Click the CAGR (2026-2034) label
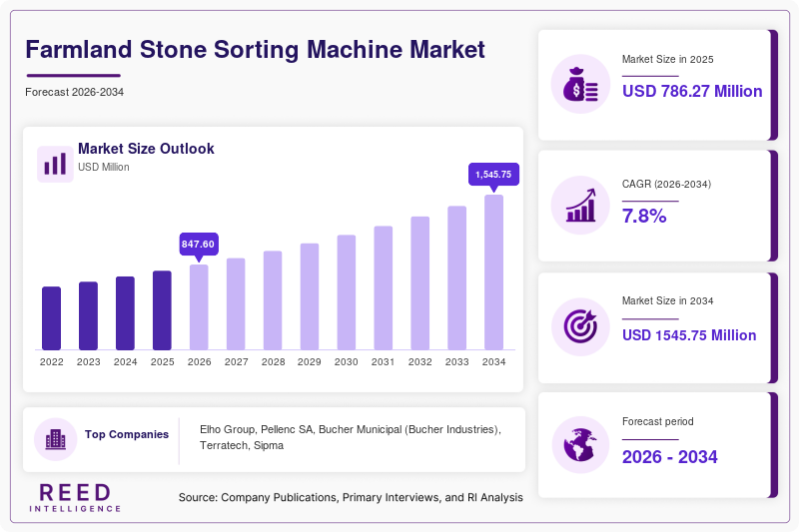This screenshot has width=799, height=532. (x=666, y=184)
